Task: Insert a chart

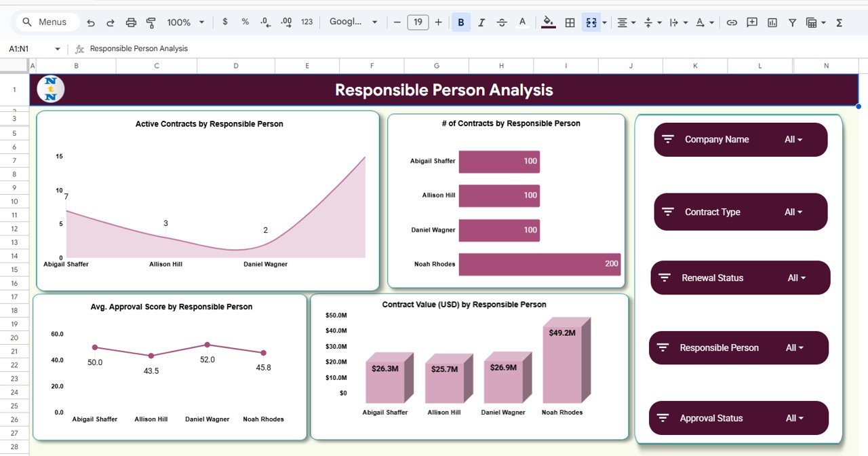Action: [x=772, y=22]
